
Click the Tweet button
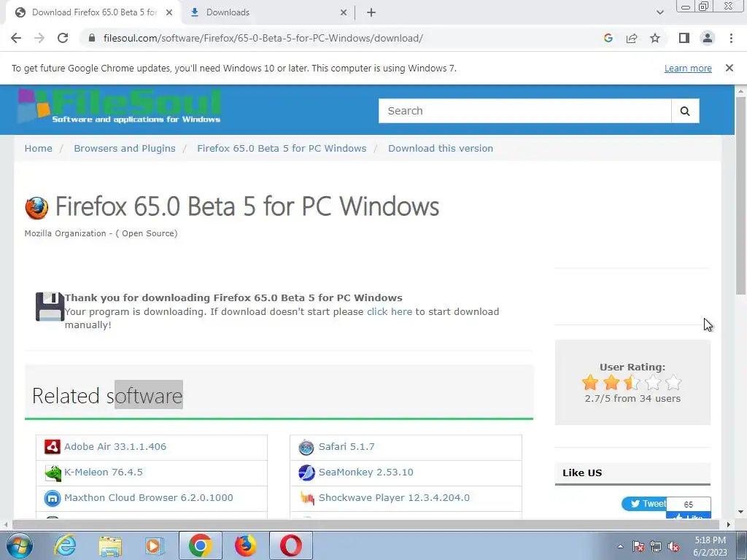645,504
